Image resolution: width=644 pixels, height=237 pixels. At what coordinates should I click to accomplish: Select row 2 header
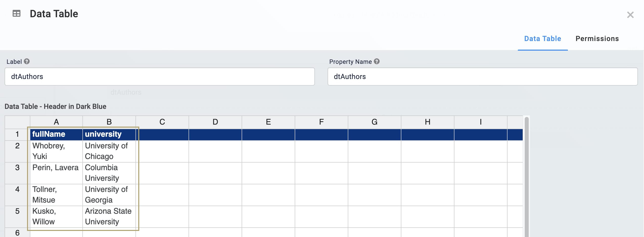17,151
